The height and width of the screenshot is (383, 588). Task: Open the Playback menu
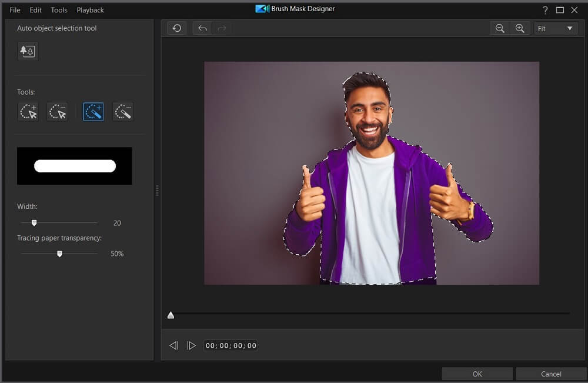point(90,10)
